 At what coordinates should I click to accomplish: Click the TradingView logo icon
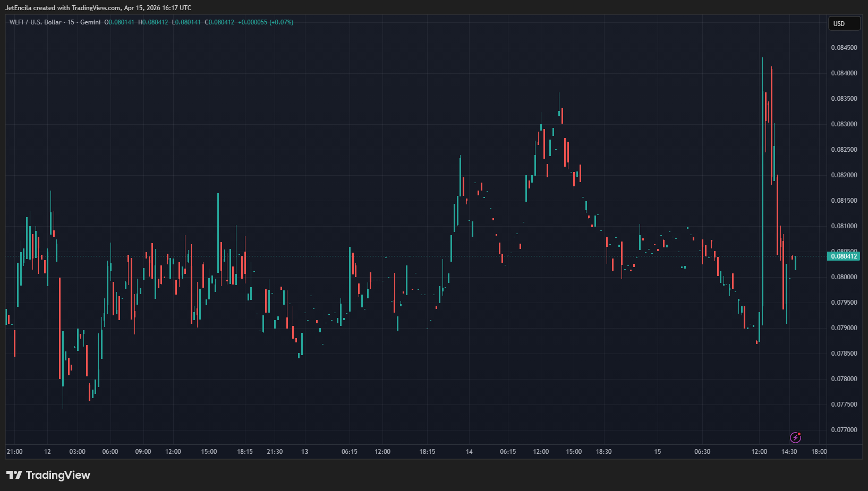[14, 475]
